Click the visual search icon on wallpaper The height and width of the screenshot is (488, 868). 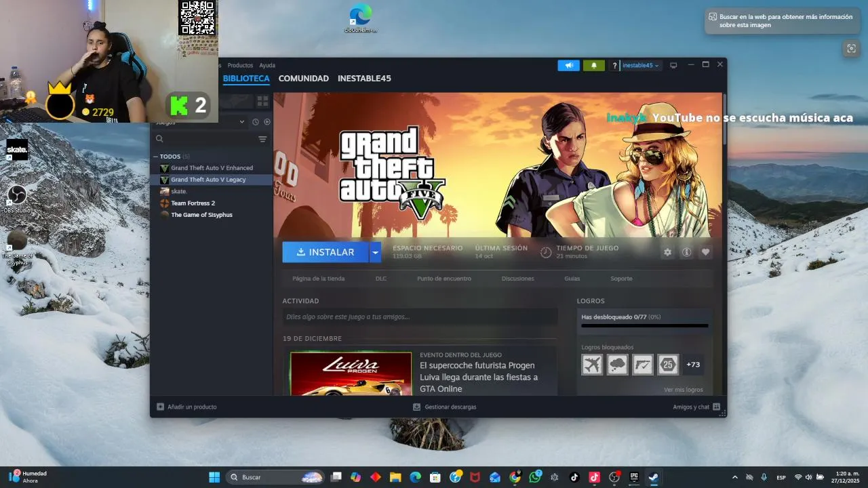(x=851, y=48)
